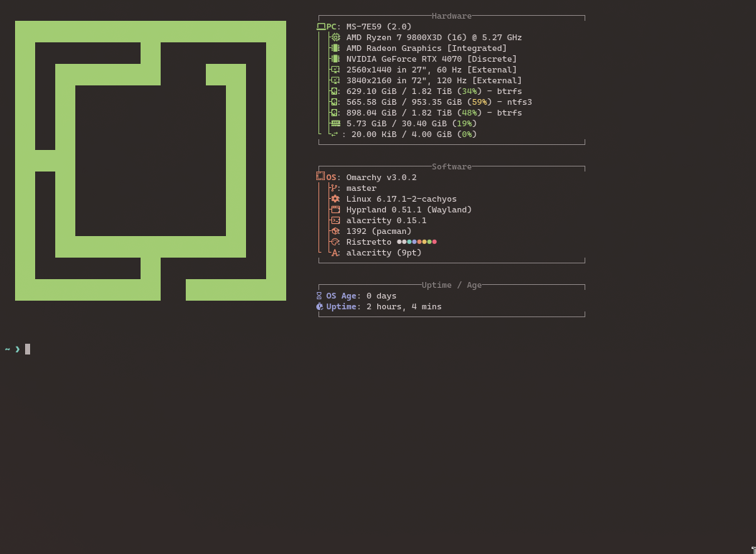The width and height of the screenshot is (756, 554).
Task: Click the text alacritty 0.15.1
Action: coord(386,220)
